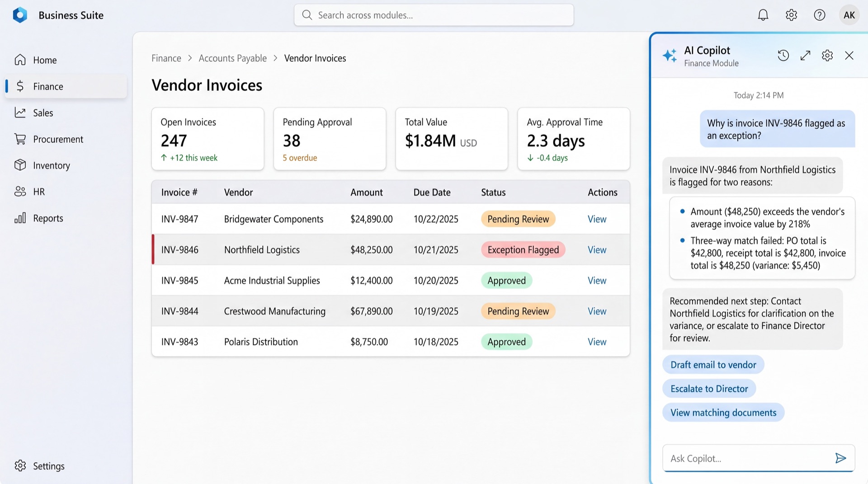Click the Exception Flagged status badge
The image size is (868, 484).
[523, 250]
